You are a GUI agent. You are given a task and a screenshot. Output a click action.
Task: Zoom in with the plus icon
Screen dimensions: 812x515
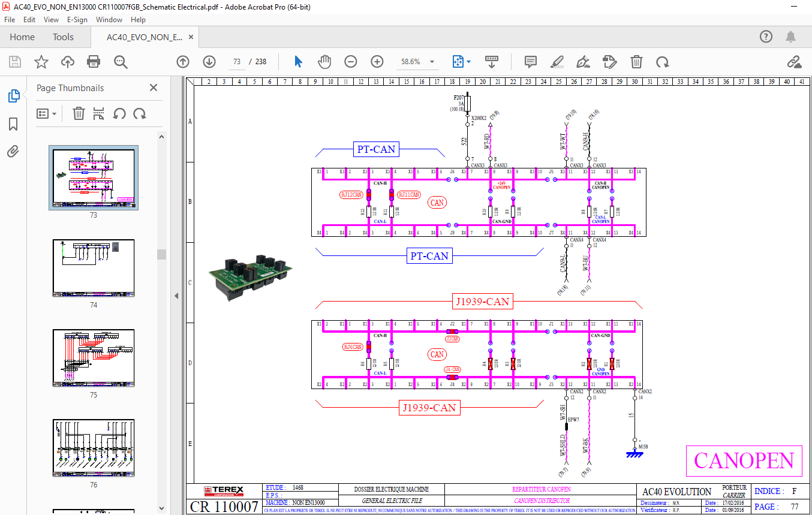(x=377, y=62)
